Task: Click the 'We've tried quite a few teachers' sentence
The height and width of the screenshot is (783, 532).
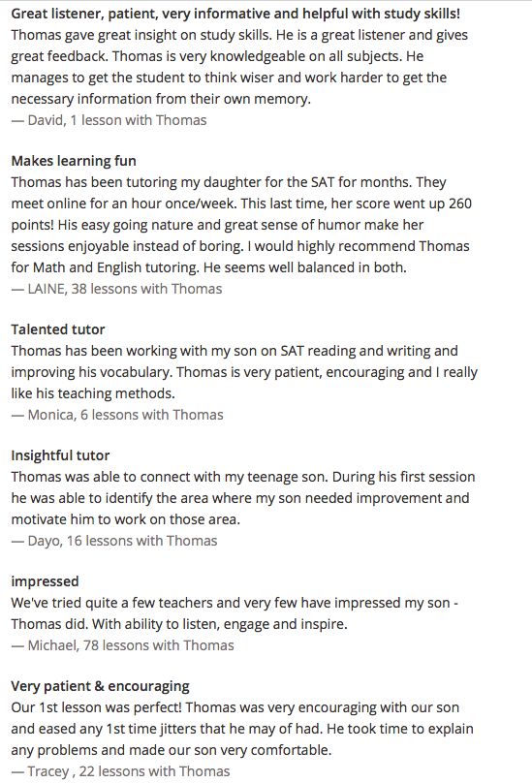Action: [x=235, y=603]
